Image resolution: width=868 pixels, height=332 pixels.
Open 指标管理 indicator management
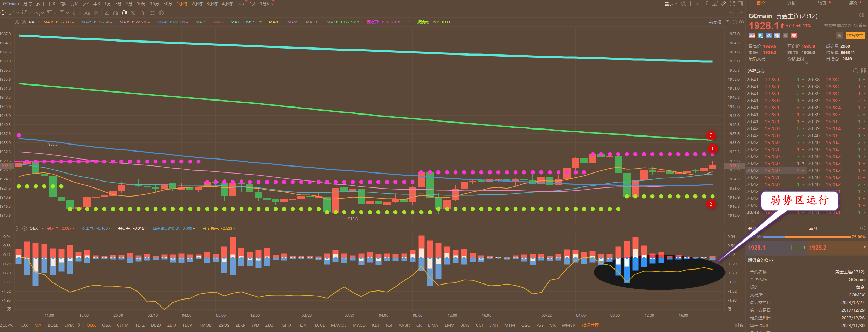pyautogui.click(x=590, y=325)
